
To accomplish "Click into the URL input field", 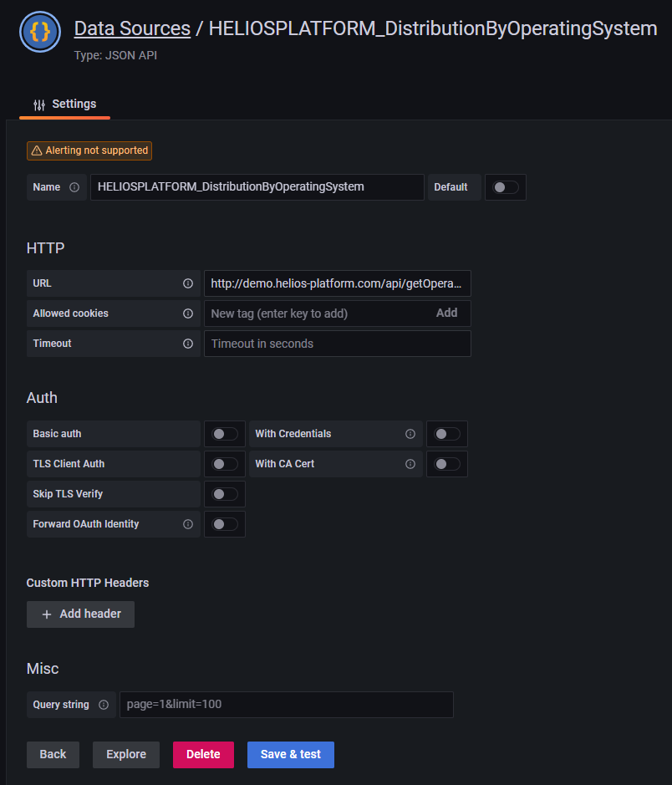I will (x=337, y=283).
